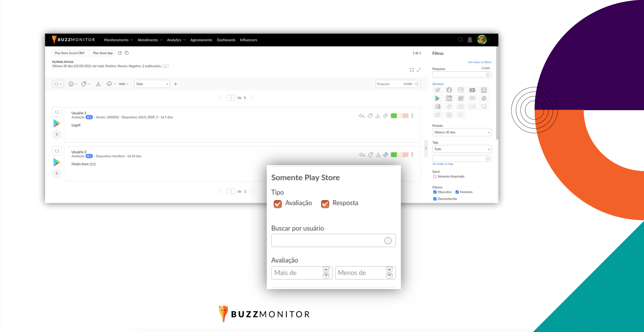The width and height of the screenshot is (644, 332).
Task: Click the reply arrow on Usuário 1 review
Action: [x=361, y=116]
